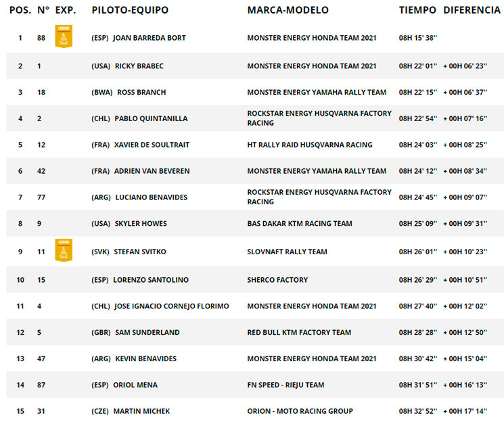
Task: Click Lorenzo Santolino's name
Action: tap(151, 280)
